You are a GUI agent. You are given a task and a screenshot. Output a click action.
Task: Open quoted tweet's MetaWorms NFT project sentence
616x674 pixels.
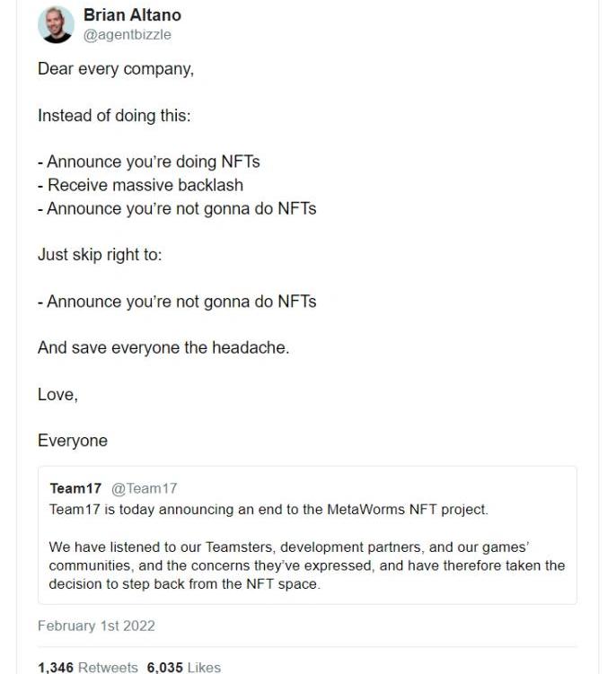tap(268, 510)
